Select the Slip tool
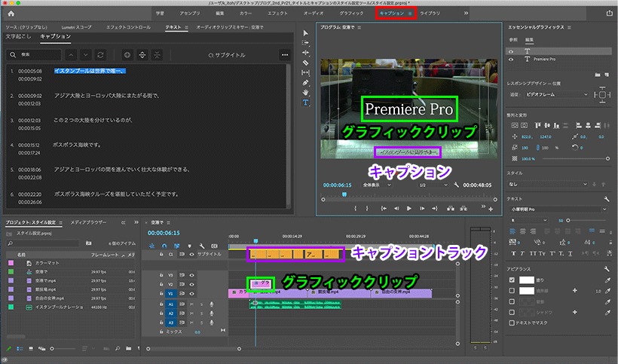 point(305,72)
